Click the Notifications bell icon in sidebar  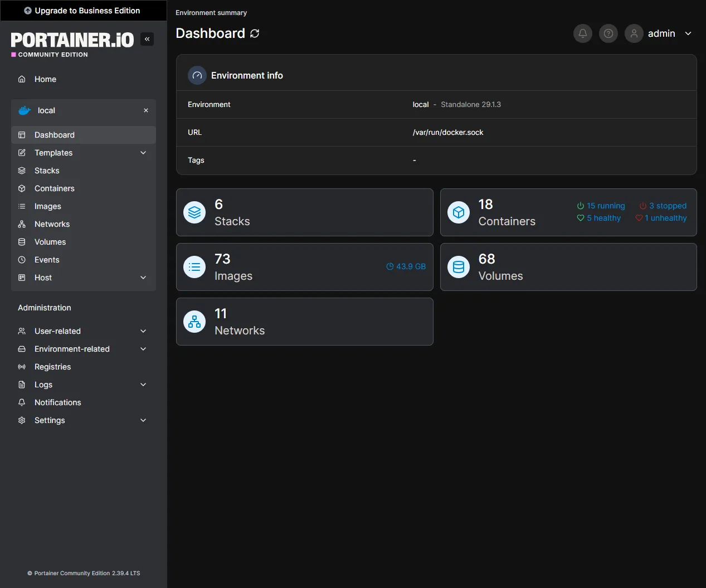pos(22,402)
